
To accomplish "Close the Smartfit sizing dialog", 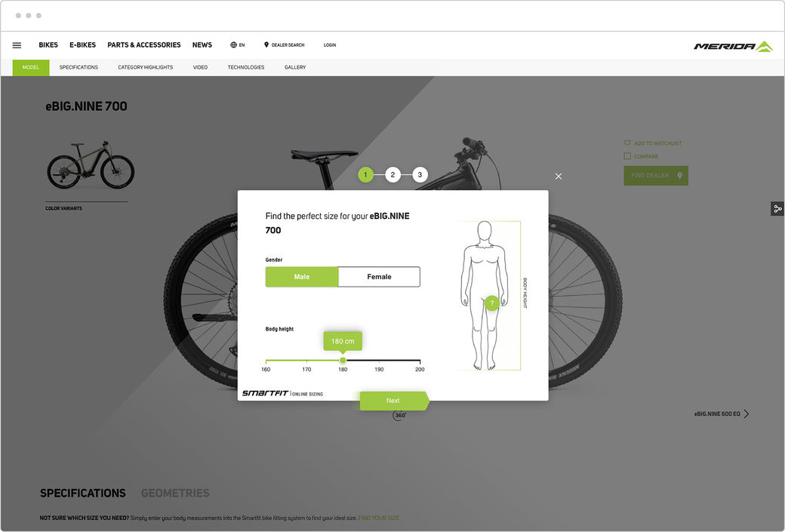I will (x=559, y=176).
